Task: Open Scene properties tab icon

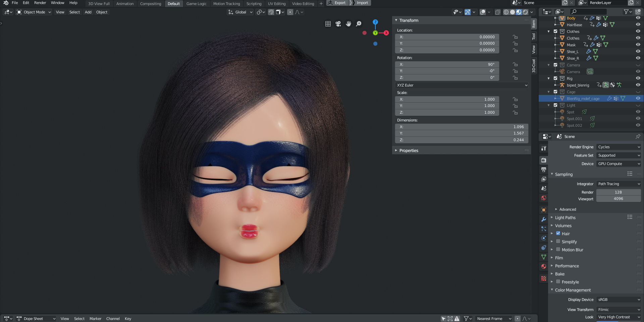Action: tap(544, 189)
